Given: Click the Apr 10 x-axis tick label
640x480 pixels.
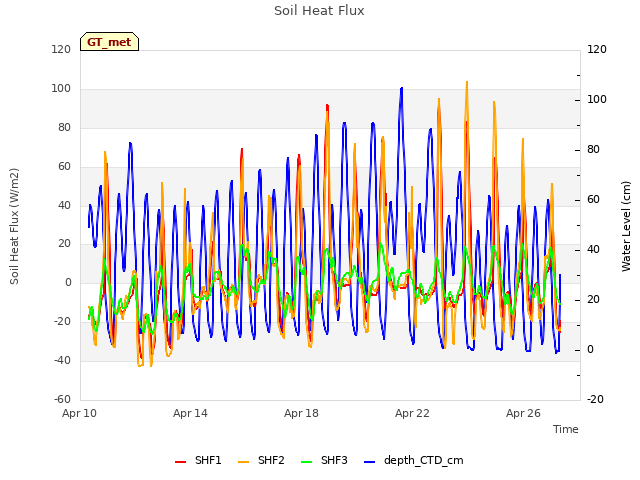Looking at the screenshot, I should point(79,413).
